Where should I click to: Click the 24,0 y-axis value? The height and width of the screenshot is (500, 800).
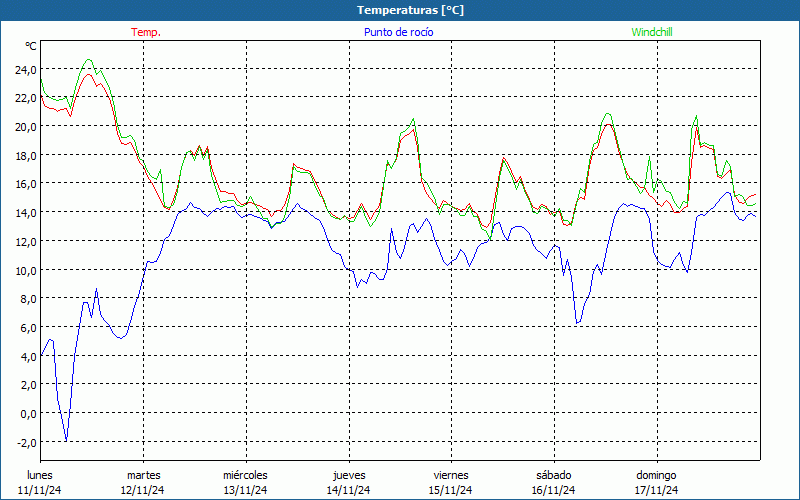26,69
